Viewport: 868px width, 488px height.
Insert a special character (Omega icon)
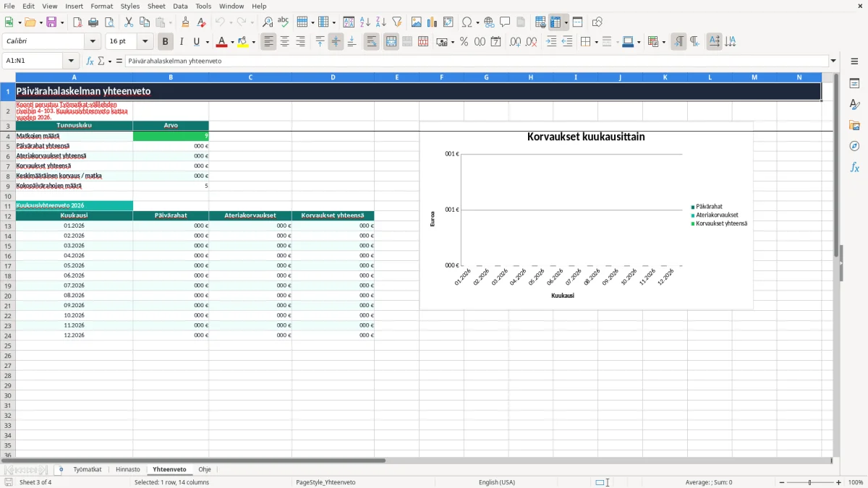[x=467, y=22]
